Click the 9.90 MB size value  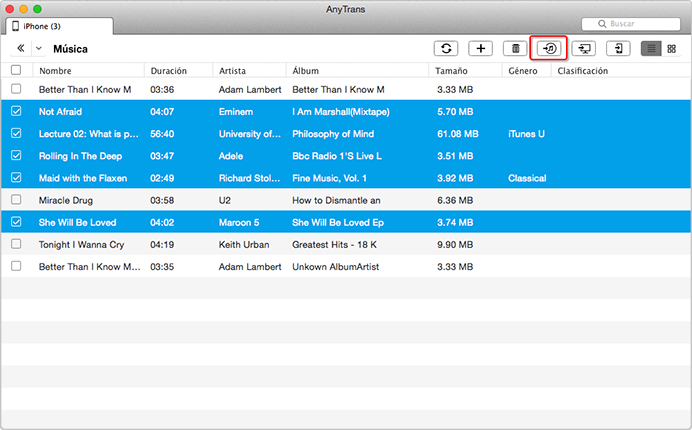455,245
